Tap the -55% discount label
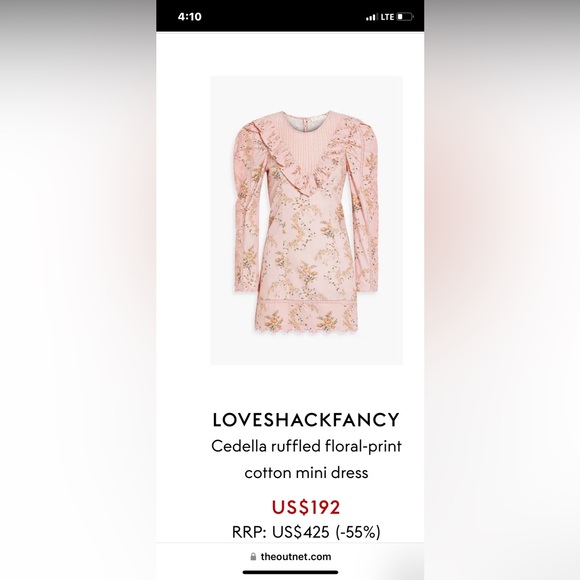Image resolution: width=580 pixels, height=580 pixels. pos(358,532)
